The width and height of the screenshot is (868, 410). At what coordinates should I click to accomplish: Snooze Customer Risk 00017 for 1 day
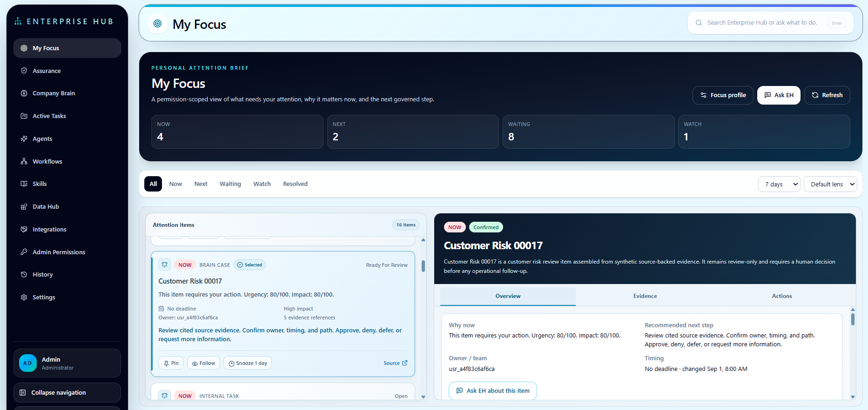click(x=248, y=363)
